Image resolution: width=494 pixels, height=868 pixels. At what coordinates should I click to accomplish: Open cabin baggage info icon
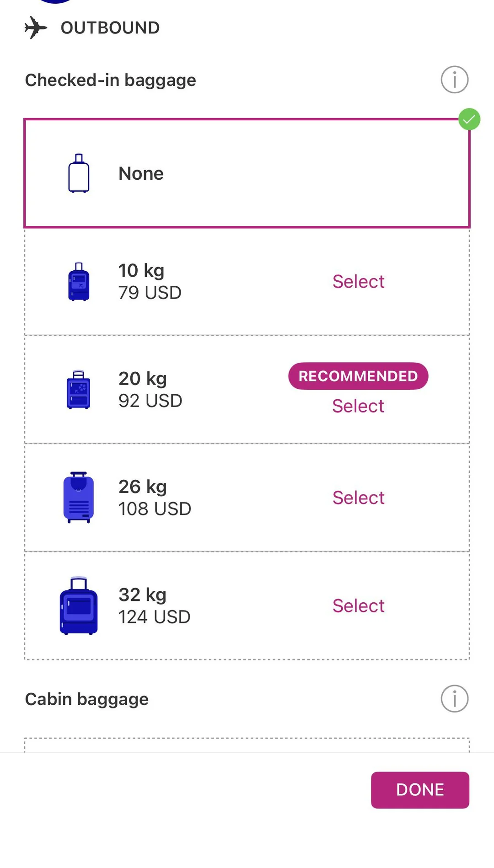point(454,698)
